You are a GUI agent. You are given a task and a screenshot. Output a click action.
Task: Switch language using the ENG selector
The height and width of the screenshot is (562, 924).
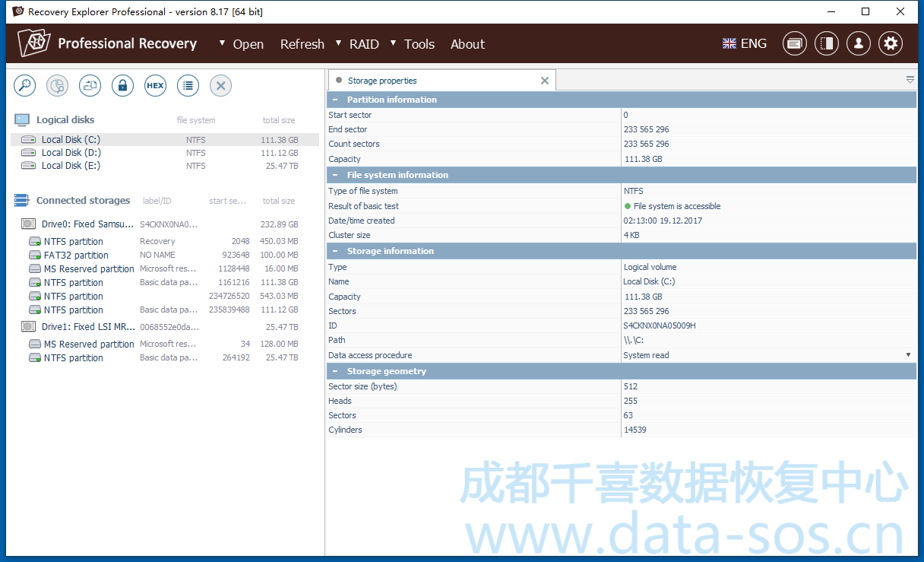(x=745, y=44)
